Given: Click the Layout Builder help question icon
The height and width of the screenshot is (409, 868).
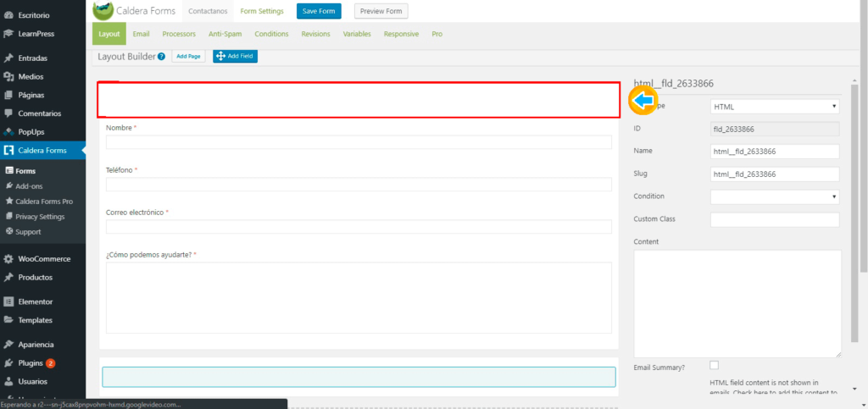Looking at the screenshot, I should (x=161, y=57).
